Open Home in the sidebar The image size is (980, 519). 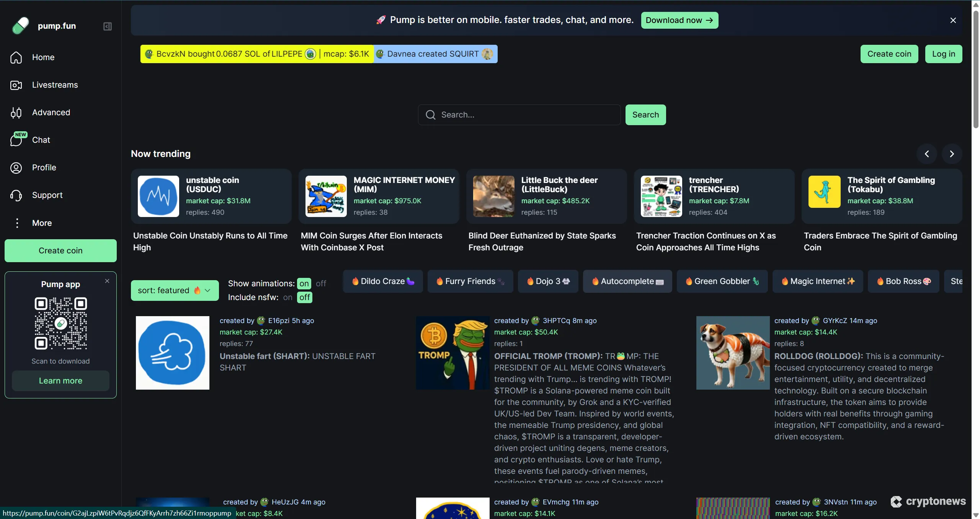tap(43, 57)
